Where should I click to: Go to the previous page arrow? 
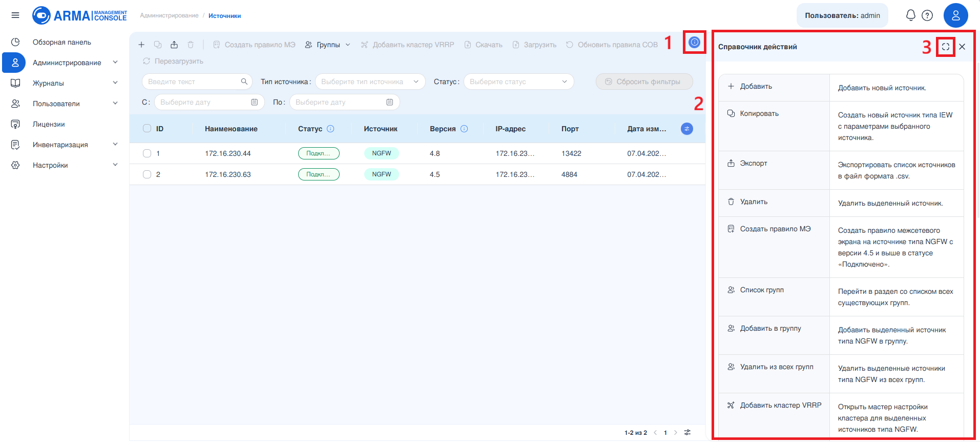pos(655,432)
